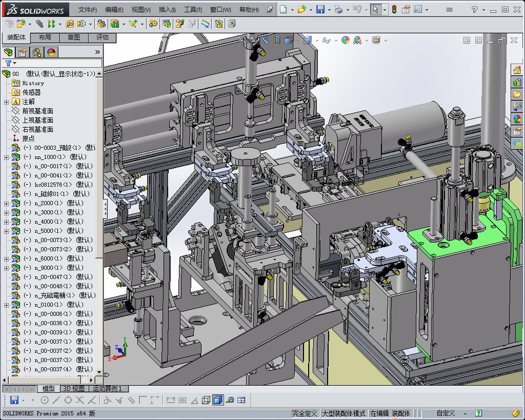Click the Rebuild traffic light icon
The width and height of the screenshot is (525, 420).
(x=394, y=9)
